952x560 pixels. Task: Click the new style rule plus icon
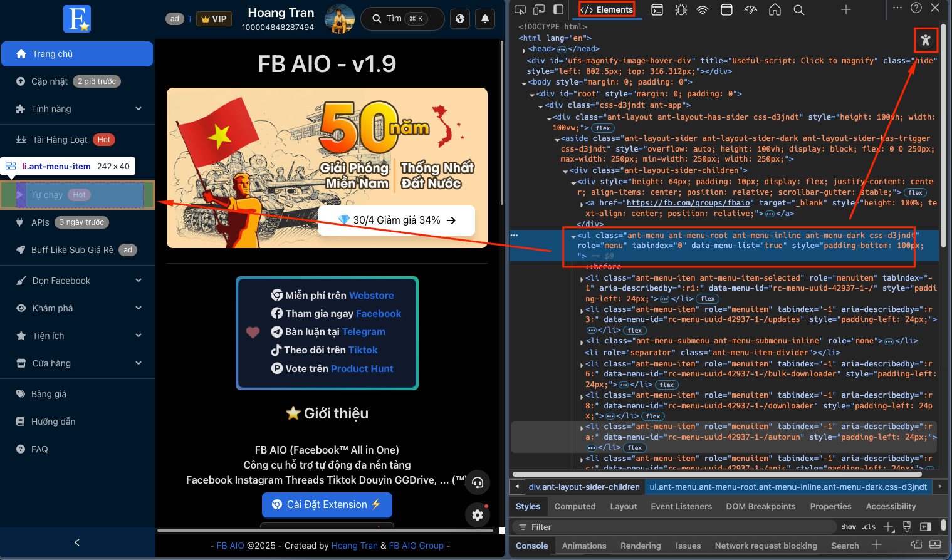click(x=888, y=527)
